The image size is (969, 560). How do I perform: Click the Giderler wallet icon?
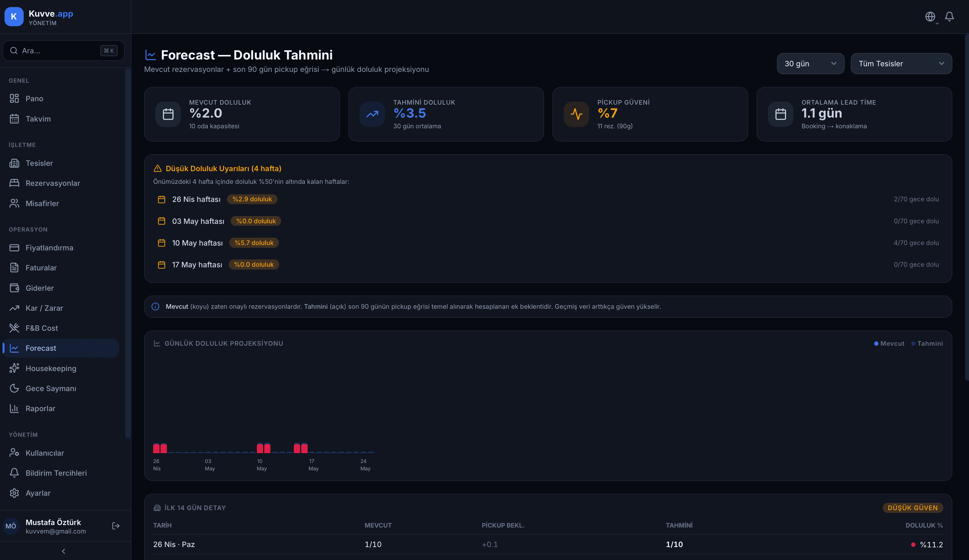pyautogui.click(x=14, y=288)
